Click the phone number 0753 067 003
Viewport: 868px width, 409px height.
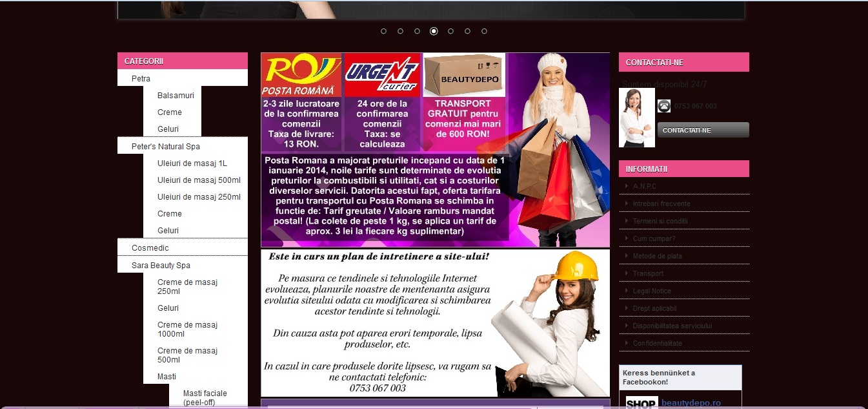click(695, 106)
